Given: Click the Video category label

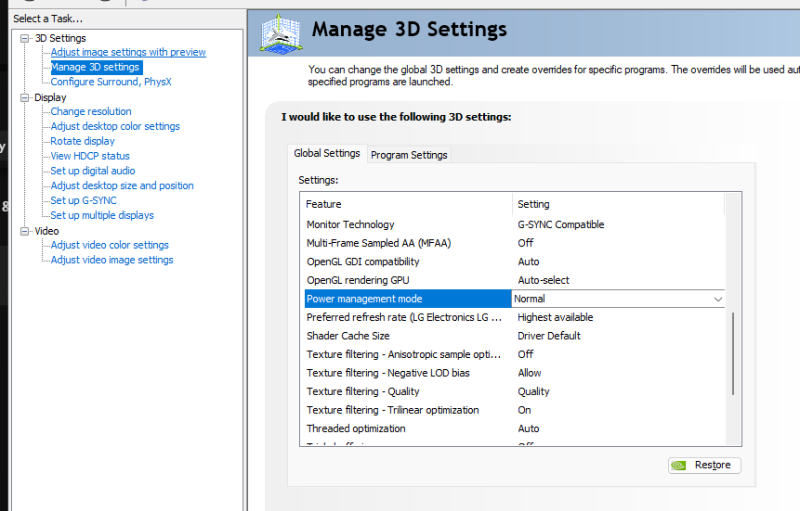Looking at the screenshot, I should (x=46, y=231).
